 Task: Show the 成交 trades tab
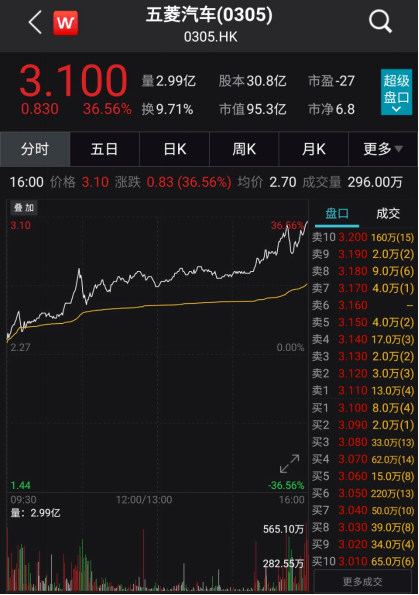pos(388,214)
